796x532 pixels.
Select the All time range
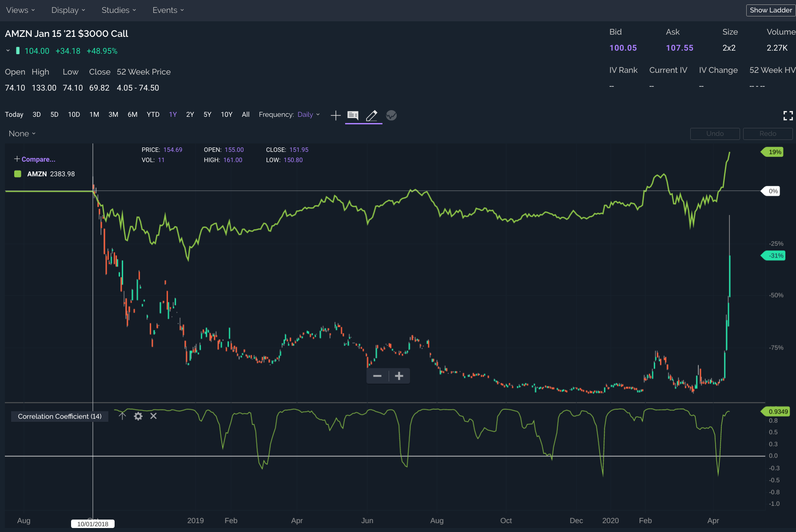pyautogui.click(x=246, y=115)
